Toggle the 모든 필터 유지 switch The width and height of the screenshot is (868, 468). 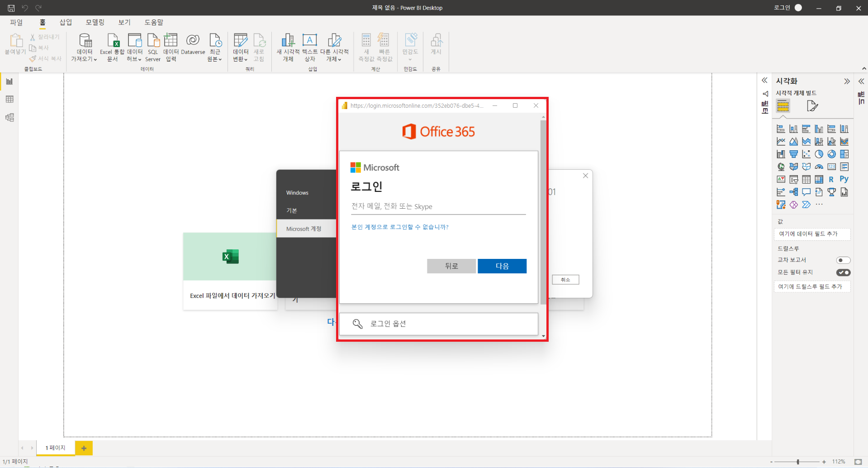[843, 272]
